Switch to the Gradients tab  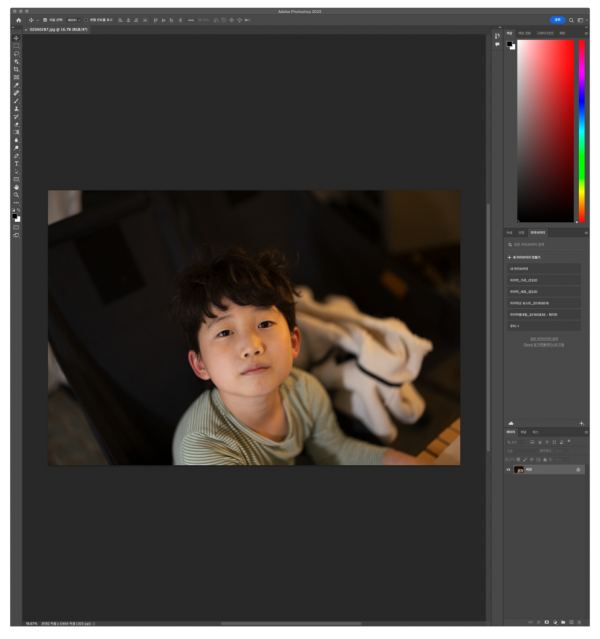545,33
